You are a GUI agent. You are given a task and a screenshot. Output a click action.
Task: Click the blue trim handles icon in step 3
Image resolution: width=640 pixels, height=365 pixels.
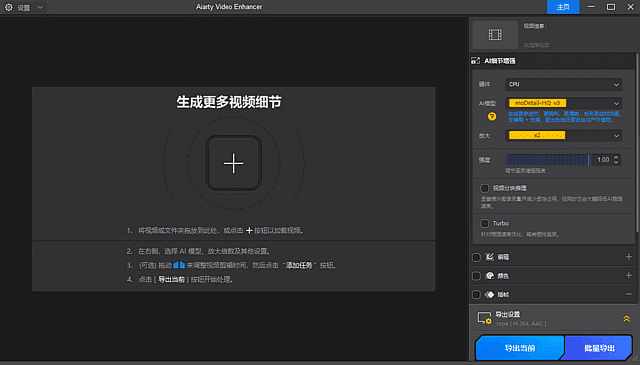(x=179, y=265)
